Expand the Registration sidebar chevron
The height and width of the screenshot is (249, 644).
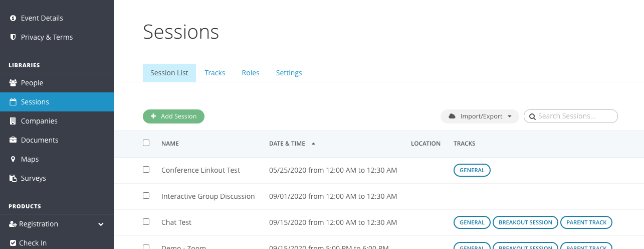pyautogui.click(x=101, y=224)
